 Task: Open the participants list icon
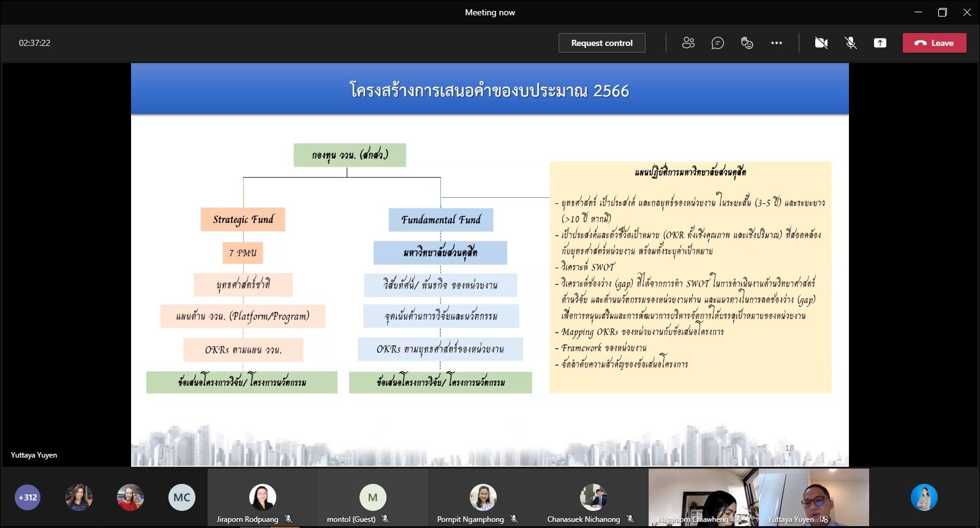(x=688, y=43)
